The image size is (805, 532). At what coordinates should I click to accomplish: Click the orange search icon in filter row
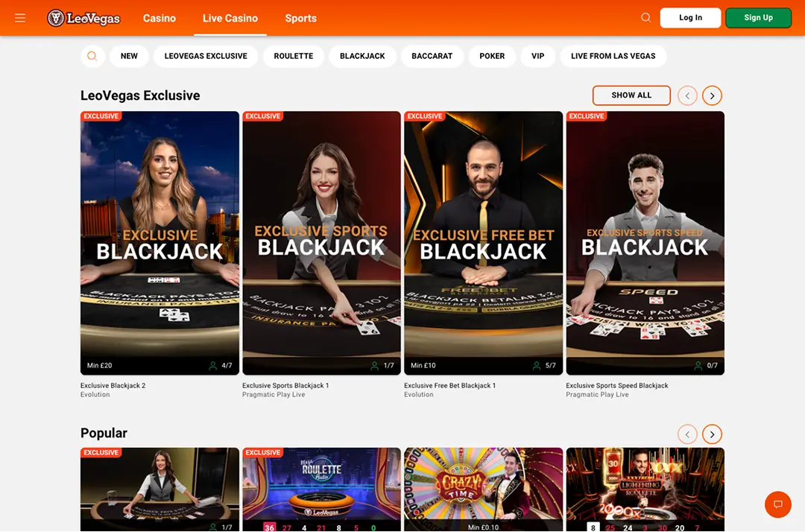[92, 56]
